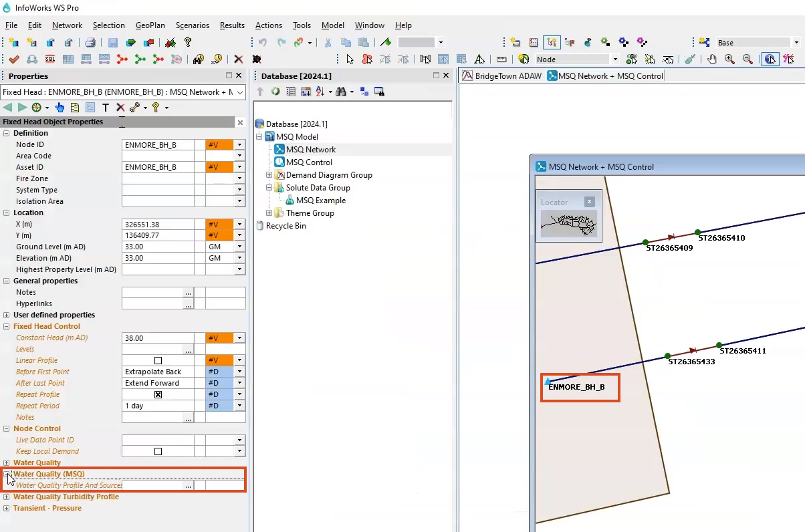This screenshot has height=532, width=805.
Task: Click the General properties Notes ellipsis button
Action: pos(188,293)
